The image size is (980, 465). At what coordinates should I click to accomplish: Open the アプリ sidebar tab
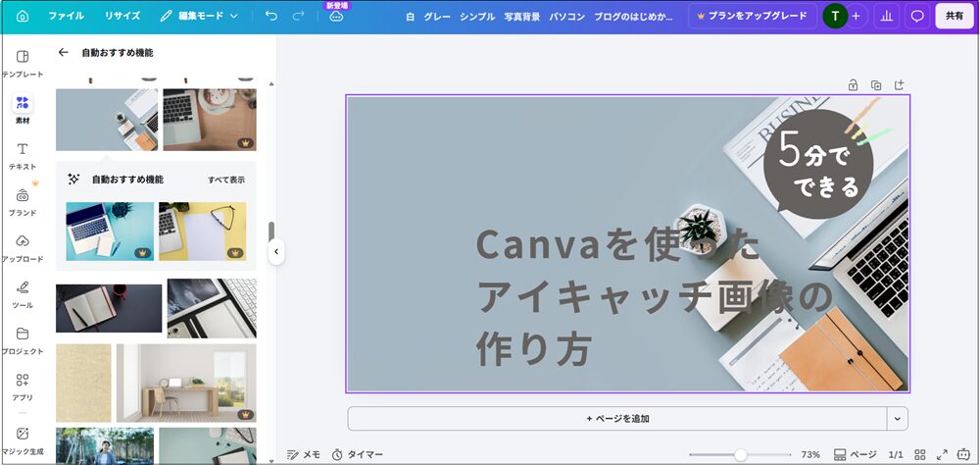point(23,387)
